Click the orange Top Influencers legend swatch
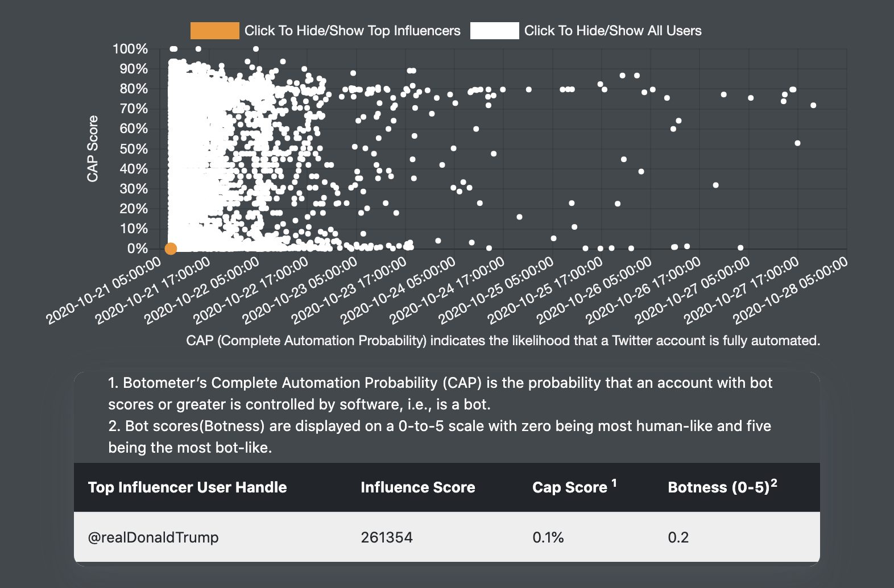Screen dimensions: 894x588 214,31
